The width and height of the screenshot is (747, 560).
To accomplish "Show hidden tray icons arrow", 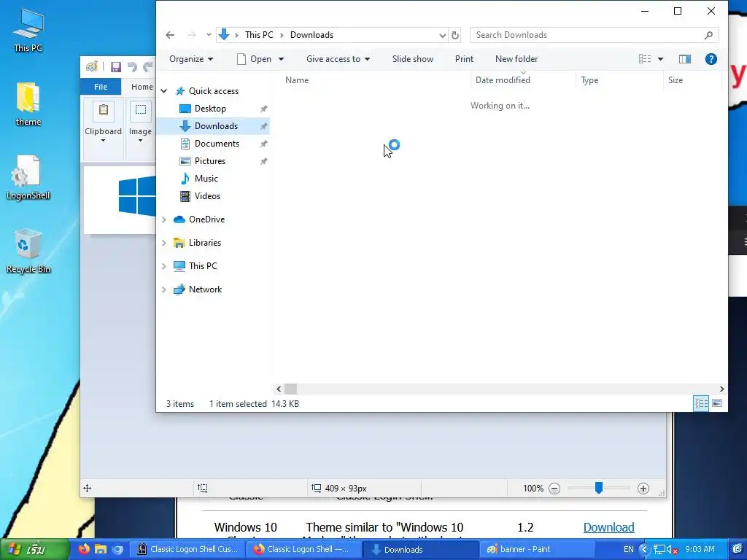I will click(644, 550).
